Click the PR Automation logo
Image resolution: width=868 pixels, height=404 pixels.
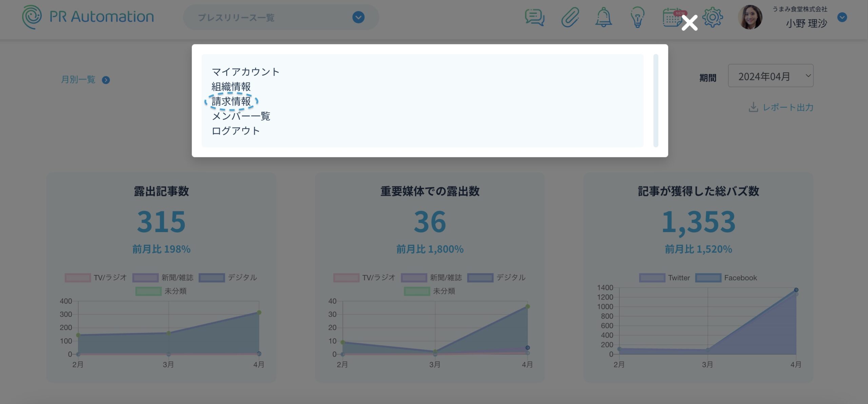click(x=88, y=17)
